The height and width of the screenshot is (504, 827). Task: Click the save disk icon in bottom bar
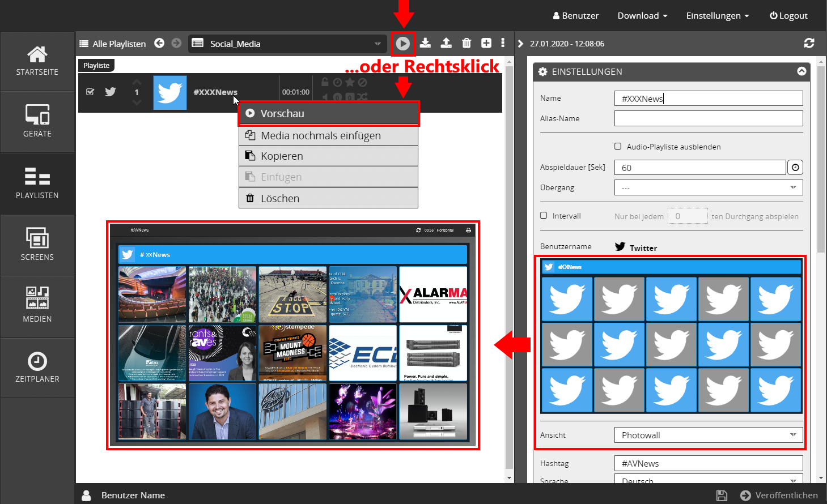click(x=722, y=496)
